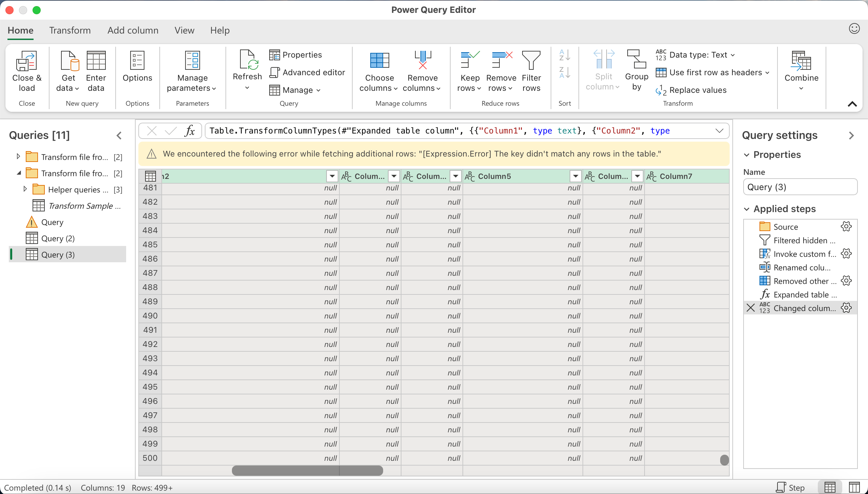Click Keep rows icon
The width and height of the screenshot is (868, 494).
pyautogui.click(x=470, y=59)
